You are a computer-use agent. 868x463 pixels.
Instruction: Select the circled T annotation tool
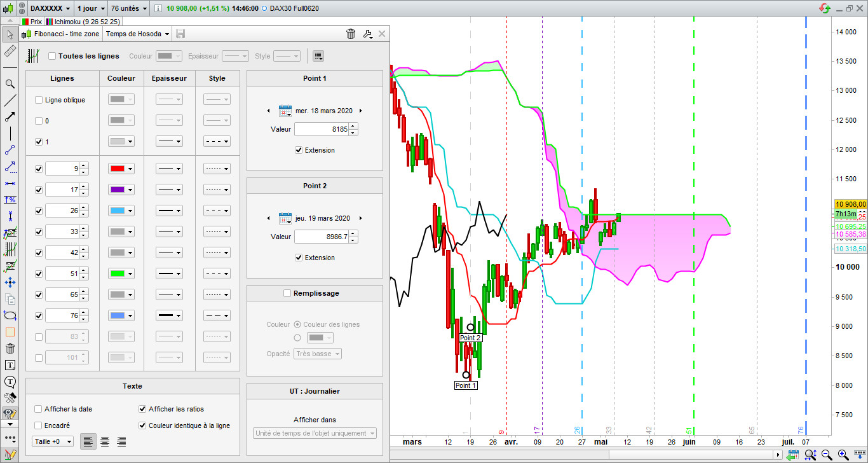point(10,382)
